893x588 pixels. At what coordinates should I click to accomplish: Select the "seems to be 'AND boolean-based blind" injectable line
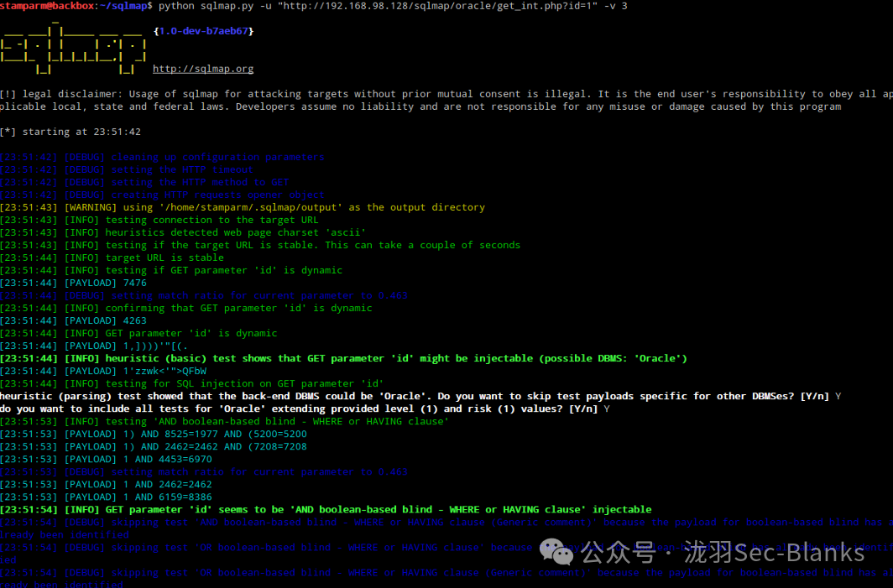point(326,509)
